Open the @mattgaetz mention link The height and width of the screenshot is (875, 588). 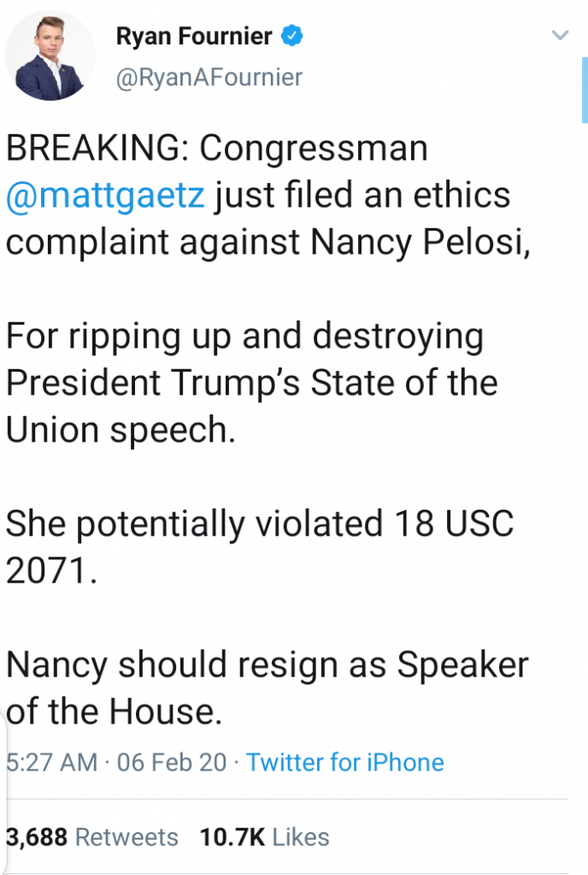pos(105,196)
